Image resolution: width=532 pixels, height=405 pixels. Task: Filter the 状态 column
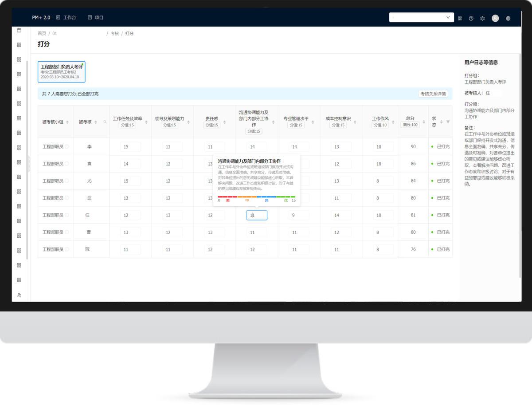(448, 122)
